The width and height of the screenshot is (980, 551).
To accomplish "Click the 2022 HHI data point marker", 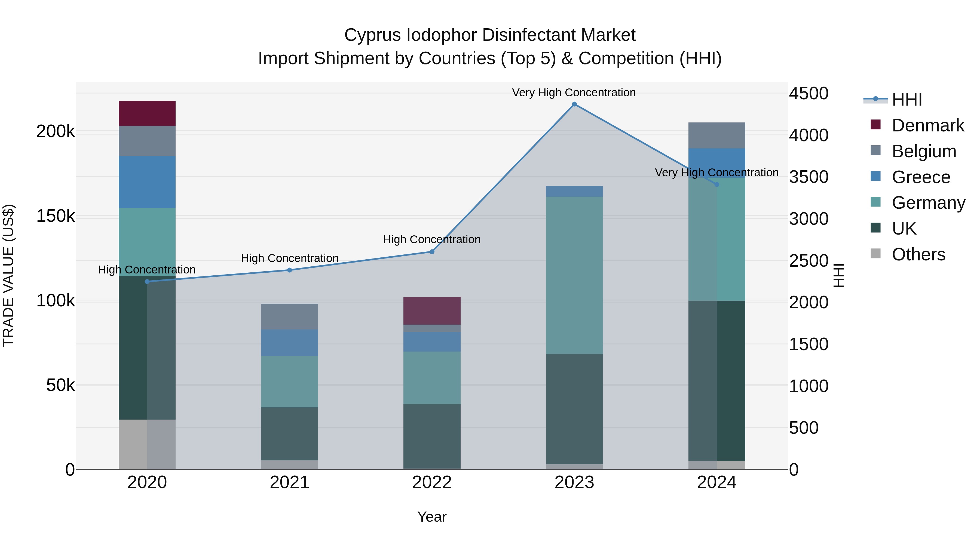I will (x=432, y=252).
